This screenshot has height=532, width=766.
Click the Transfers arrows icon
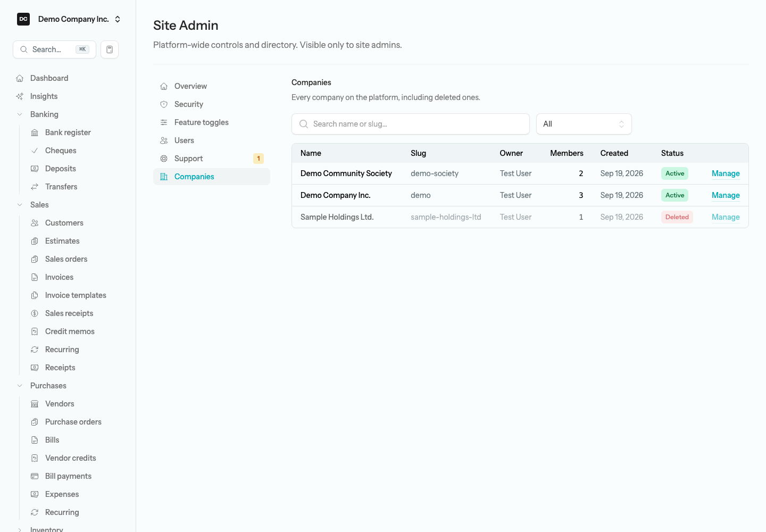[x=35, y=187]
